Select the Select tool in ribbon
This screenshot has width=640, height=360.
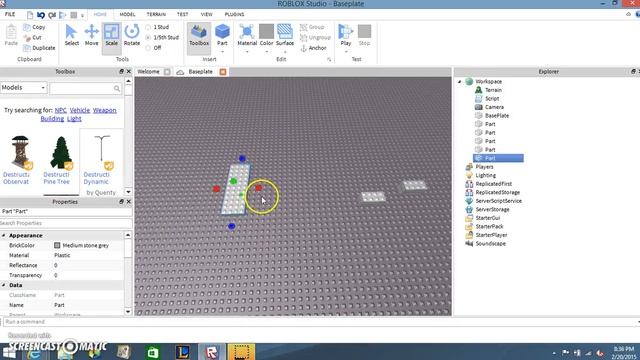(x=71, y=35)
